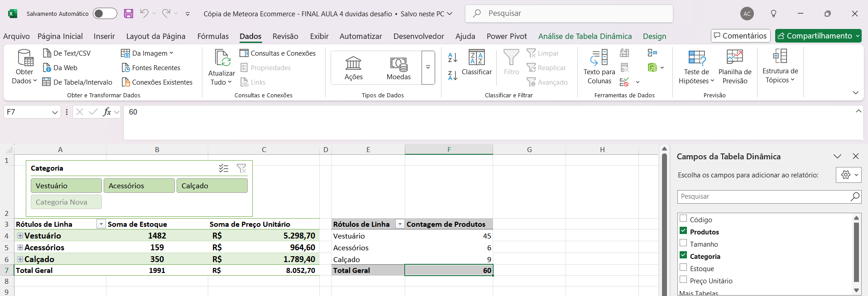Click the Redo arrow icon
Screen dimensions: 868x296
(x=166, y=14)
